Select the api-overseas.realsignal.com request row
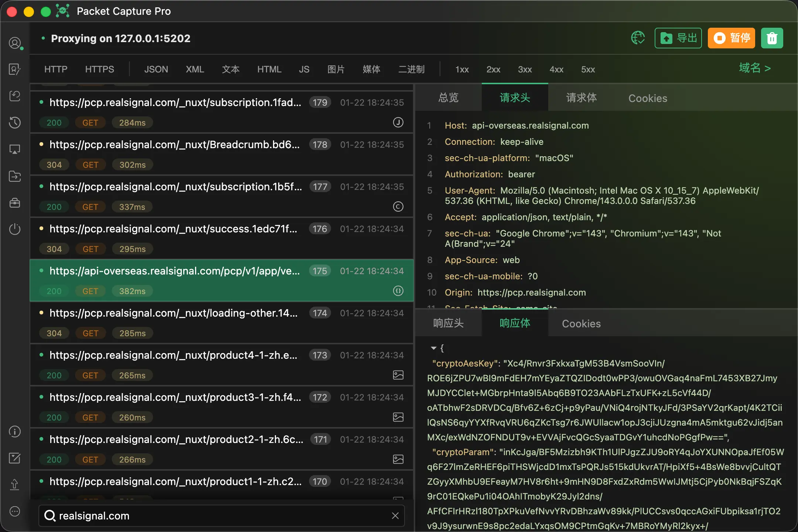 pyautogui.click(x=222, y=280)
